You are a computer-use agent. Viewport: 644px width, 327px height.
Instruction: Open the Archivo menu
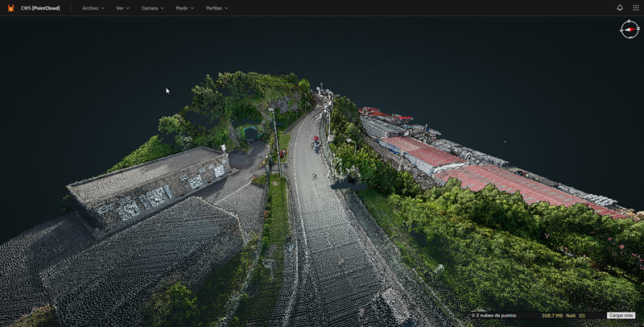93,7
